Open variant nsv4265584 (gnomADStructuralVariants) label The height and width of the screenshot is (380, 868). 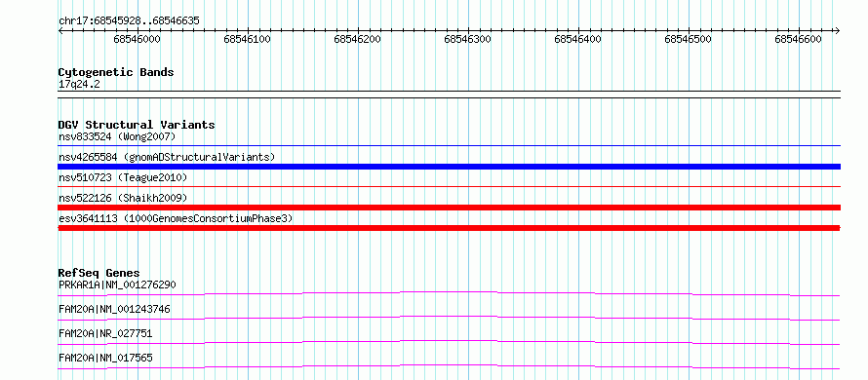(167, 157)
